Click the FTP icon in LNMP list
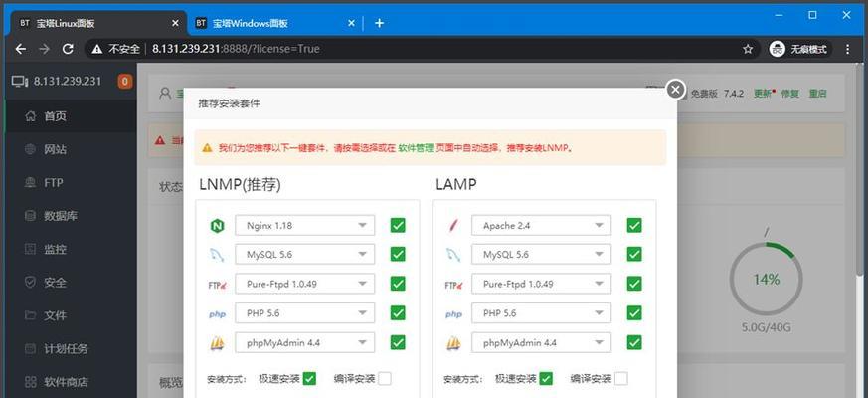 click(217, 285)
